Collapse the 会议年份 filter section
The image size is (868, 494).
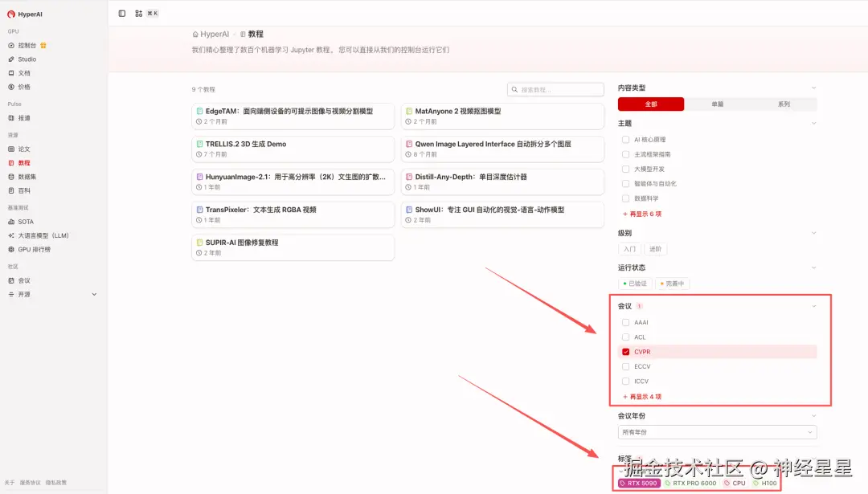click(813, 415)
